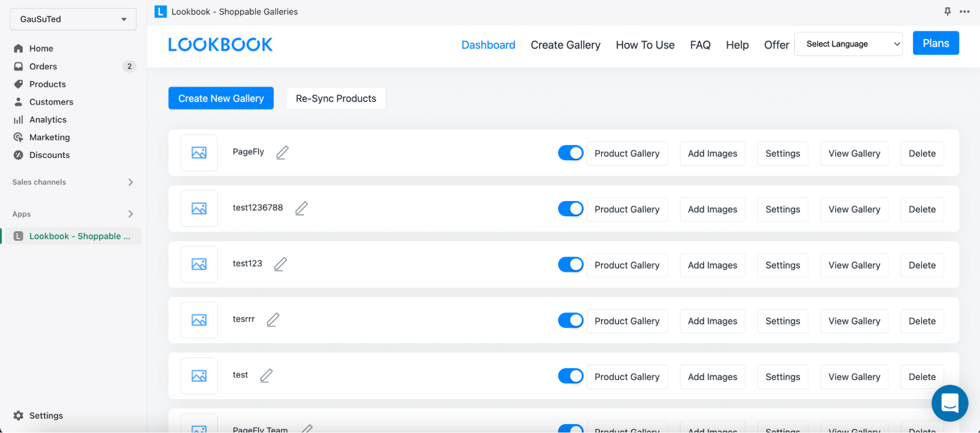980x433 pixels.
Task: Click the Orders inbox icon
Action: (x=19, y=66)
